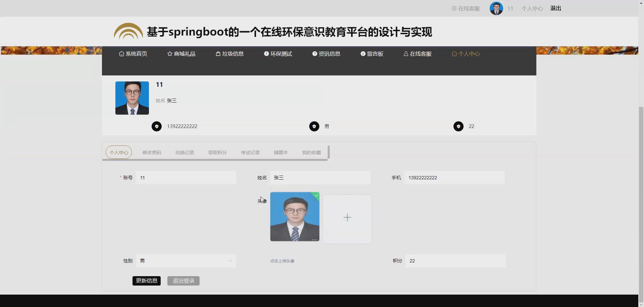Click the 在线客服 person icon in nav

pos(406,54)
